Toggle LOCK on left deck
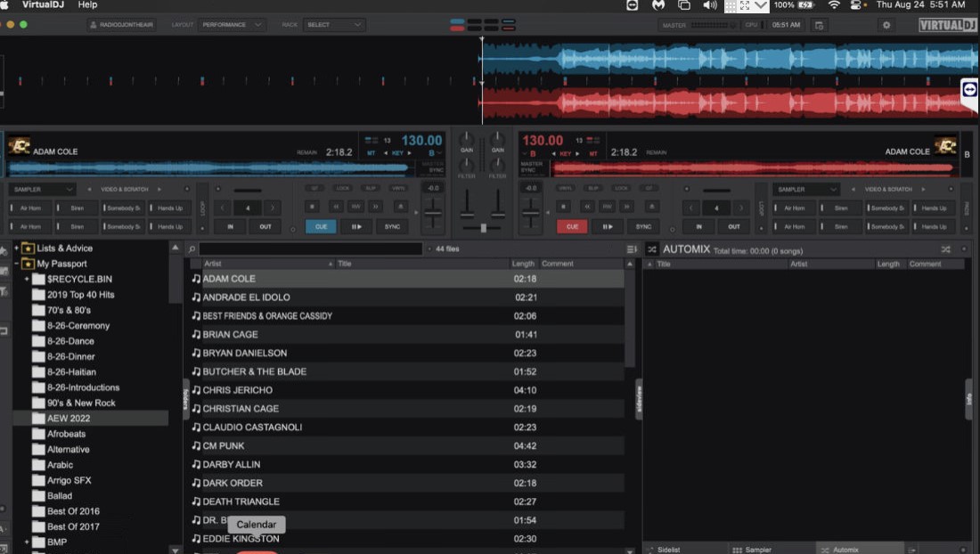The image size is (980, 554). click(343, 188)
